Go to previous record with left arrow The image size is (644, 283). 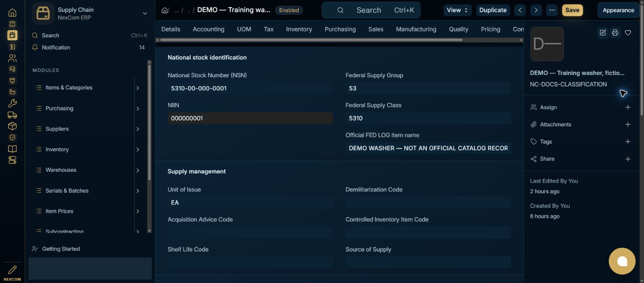520,10
